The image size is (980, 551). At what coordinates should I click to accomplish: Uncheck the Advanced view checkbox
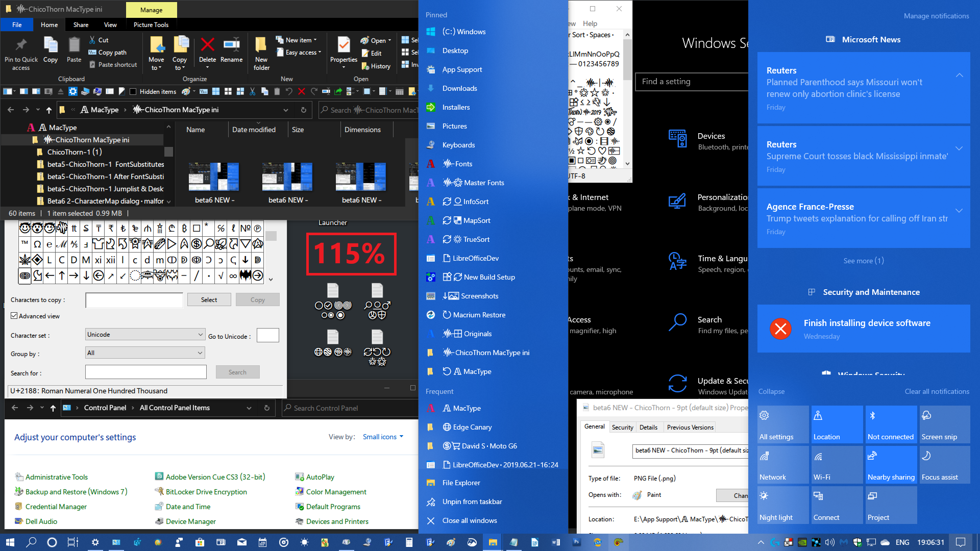[14, 316]
